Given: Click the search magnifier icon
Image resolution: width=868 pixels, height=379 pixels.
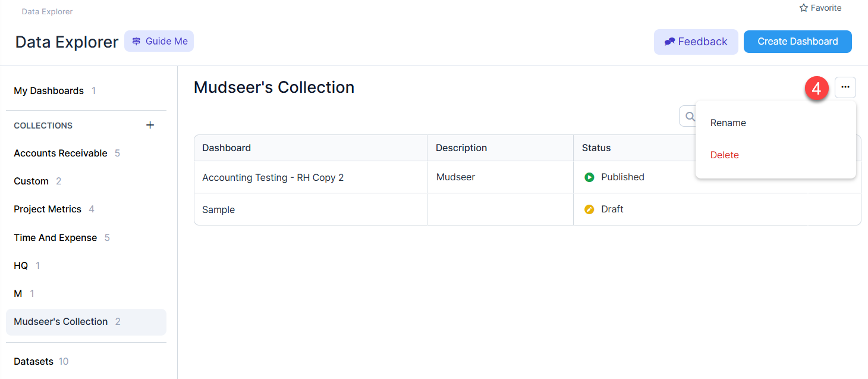Looking at the screenshot, I should [690, 117].
